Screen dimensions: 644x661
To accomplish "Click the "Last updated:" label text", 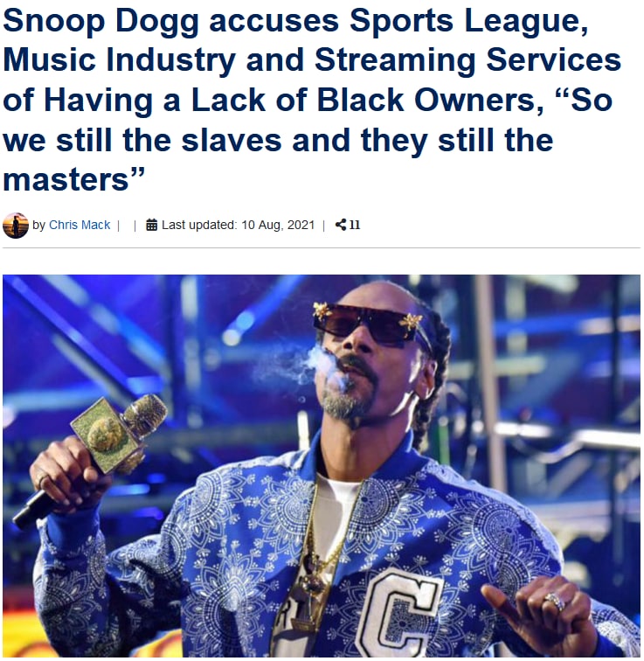I will tap(199, 225).
